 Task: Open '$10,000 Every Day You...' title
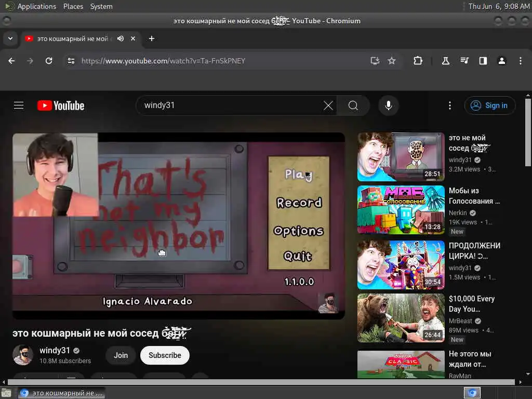coord(472,303)
